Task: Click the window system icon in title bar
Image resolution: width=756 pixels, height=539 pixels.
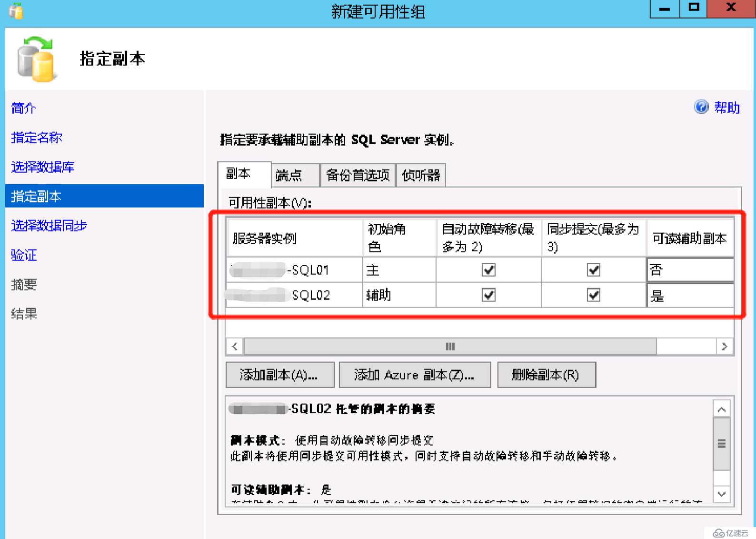Action: [x=16, y=10]
